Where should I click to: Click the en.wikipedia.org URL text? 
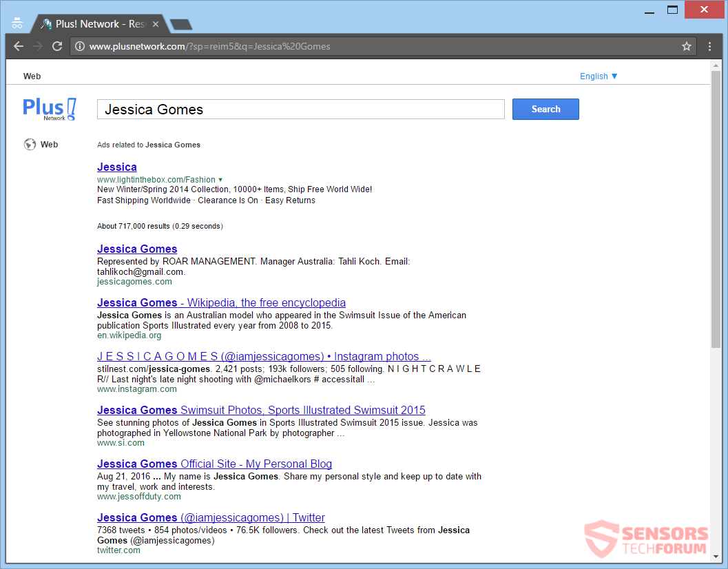point(129,335)
